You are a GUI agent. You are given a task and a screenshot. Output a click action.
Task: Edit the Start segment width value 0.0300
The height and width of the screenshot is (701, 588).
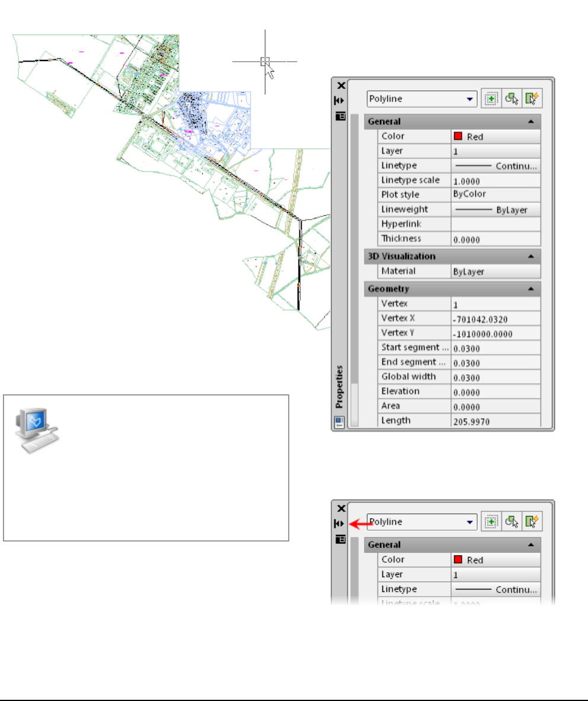(496, 348)
